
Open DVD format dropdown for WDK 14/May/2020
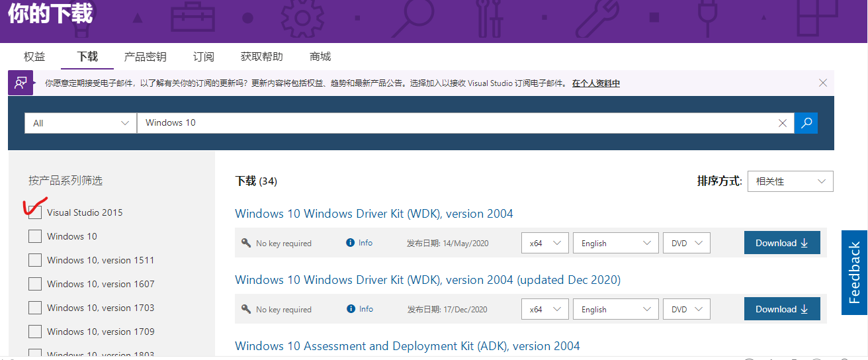[687, 243]
